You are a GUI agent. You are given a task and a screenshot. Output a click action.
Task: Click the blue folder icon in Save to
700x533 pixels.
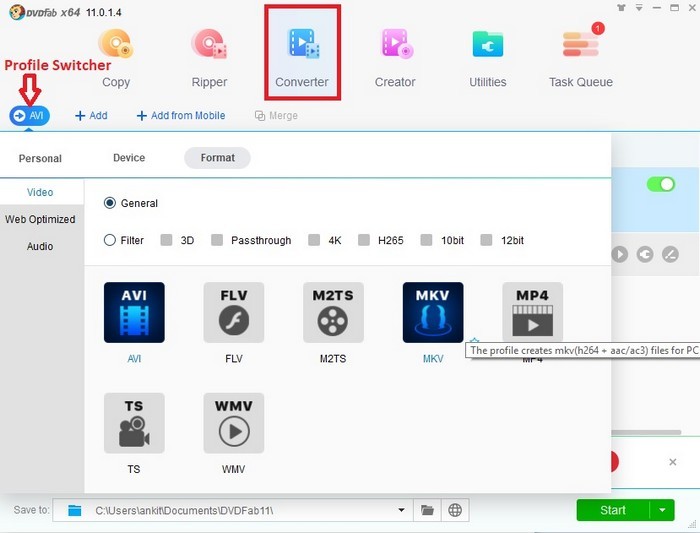pyautogui.click(x=75, y=510)
